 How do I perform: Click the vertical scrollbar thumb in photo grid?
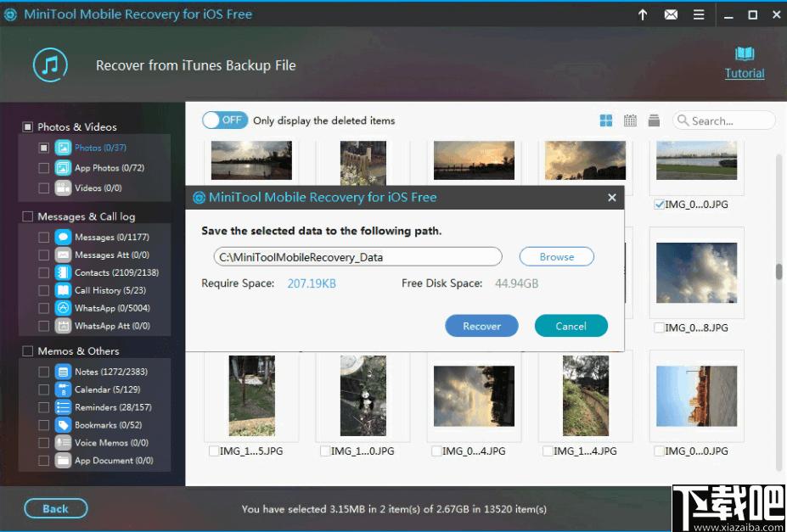coord(779,271)
